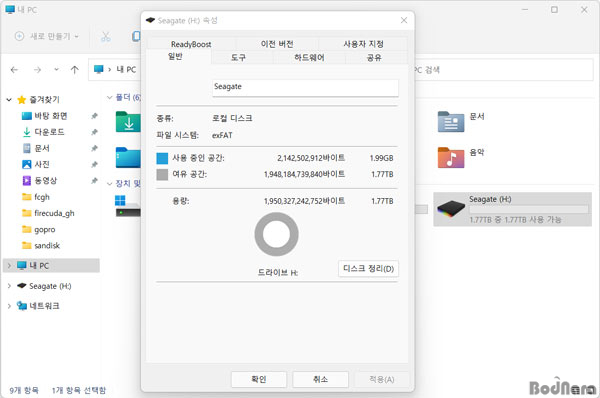This screenshot has width=600, height=398.
Task: Expand Seagate (H:) tree node in sidebar
Action: click(x=9, y=286)
